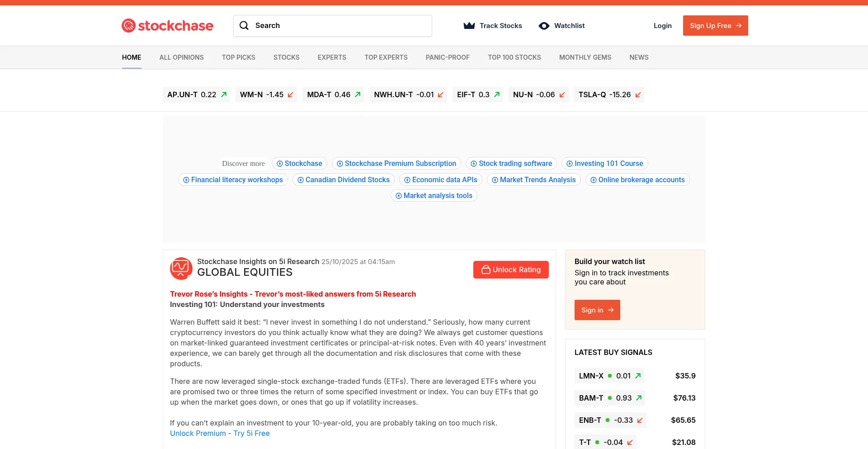Viewport: 868px width, 449px height.
Task: Click the Stockchase Insights avatar icon
Action: [181, 269]
